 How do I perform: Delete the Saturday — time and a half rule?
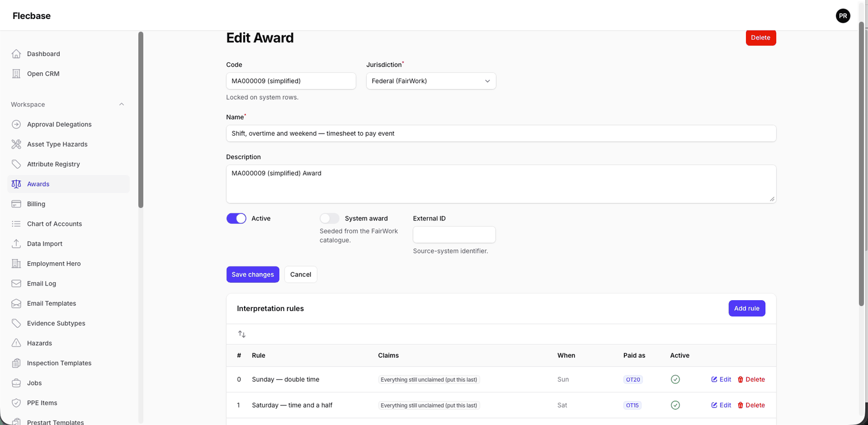click(x=751, y=405)
